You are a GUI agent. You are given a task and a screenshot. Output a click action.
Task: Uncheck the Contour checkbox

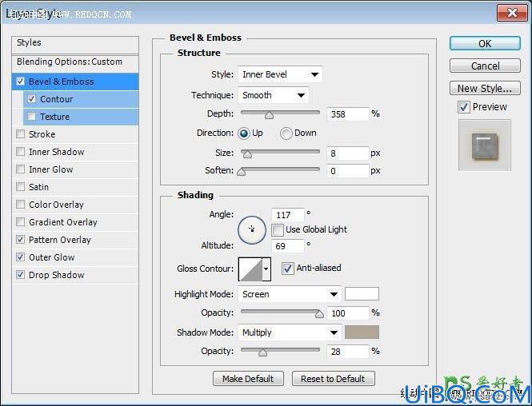[31, 99]
